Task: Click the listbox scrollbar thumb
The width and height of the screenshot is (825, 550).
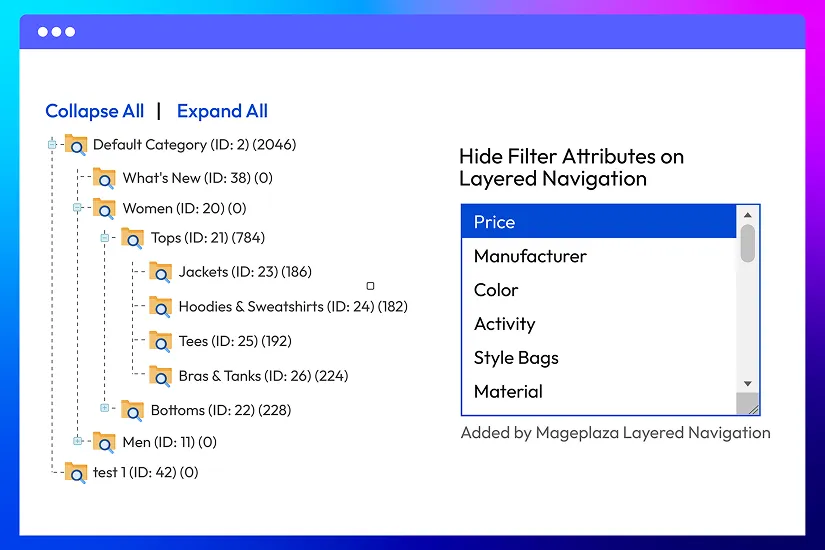Action: (x=747, y=244)
